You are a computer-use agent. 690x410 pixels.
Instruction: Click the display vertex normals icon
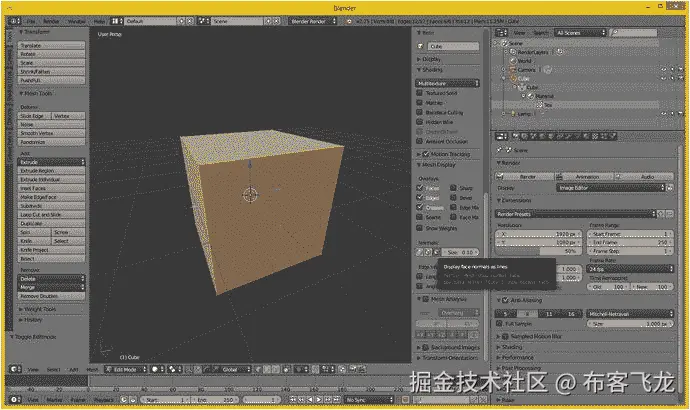[420, 252]
